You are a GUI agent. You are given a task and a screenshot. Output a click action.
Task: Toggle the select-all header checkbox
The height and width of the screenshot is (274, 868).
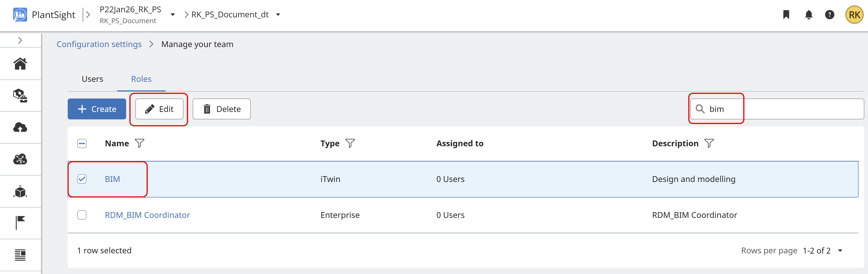click(82, 143)
